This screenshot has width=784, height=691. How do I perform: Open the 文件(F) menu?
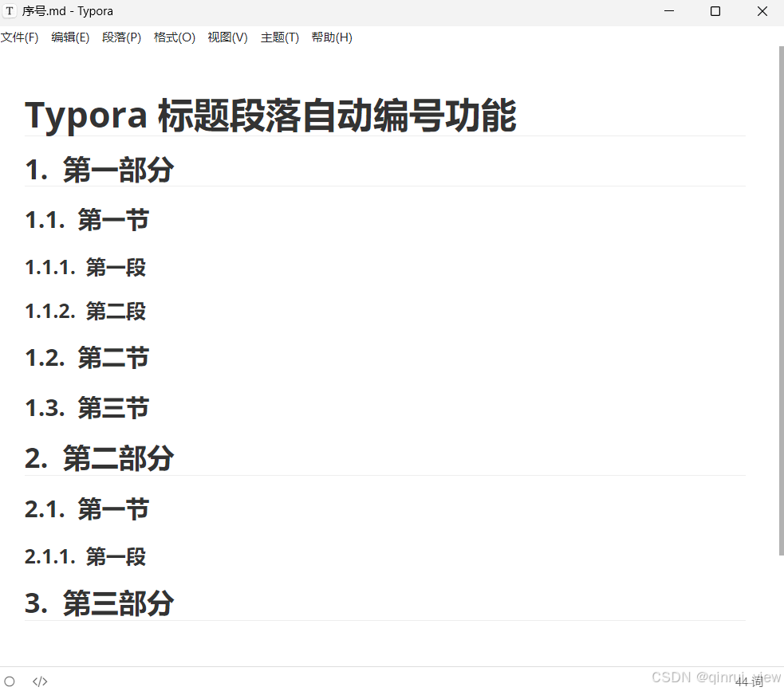[x=19, y=37]
